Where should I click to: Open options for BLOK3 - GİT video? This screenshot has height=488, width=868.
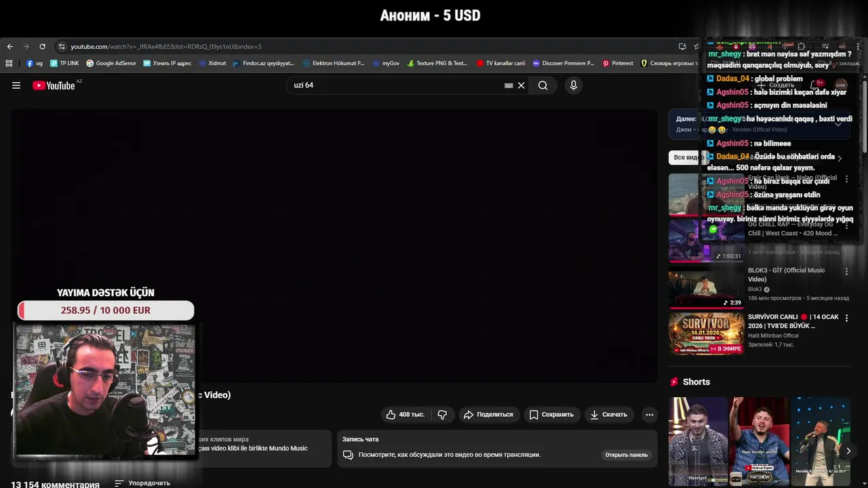coord(846,272)
